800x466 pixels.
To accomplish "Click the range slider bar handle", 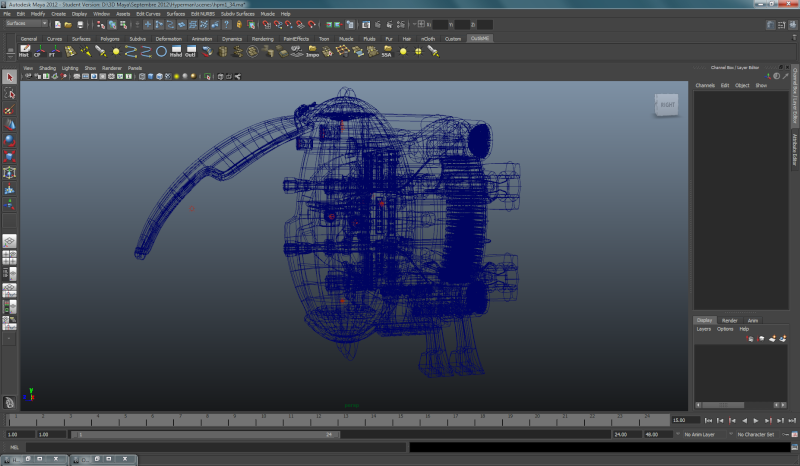I will pyautogui.click(x=205, y=435).
